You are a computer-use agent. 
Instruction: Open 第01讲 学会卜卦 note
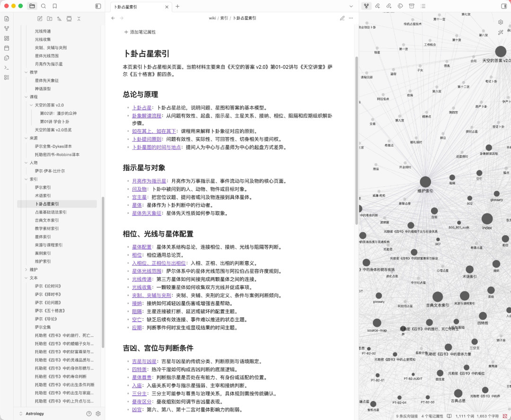54,122
